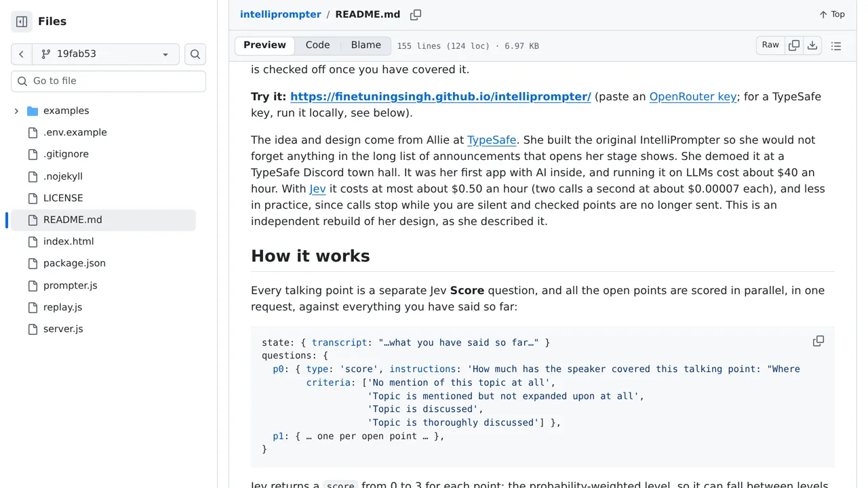Open the TypeSafe link
This screenshot has height=488, width=868.
click(x=492, y=140)
